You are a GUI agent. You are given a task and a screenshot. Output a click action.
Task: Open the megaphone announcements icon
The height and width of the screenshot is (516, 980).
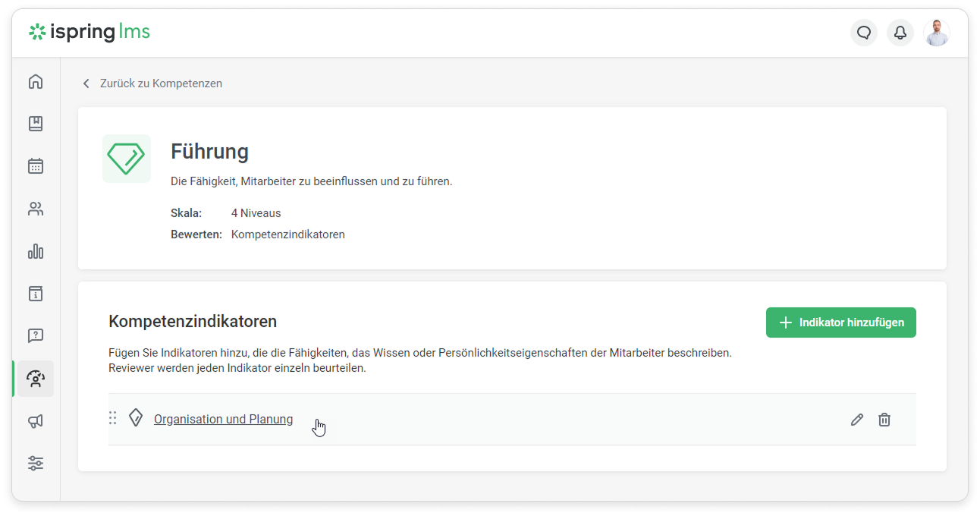pos(36,421)
